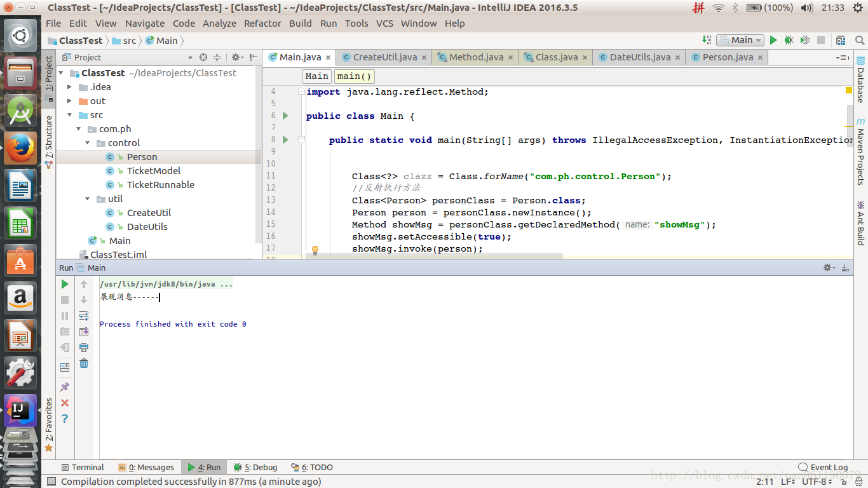The width and height of the screenshot is (868, 488).
Task: Click run gutter arrow beside class Main
Action: point(285,116)
